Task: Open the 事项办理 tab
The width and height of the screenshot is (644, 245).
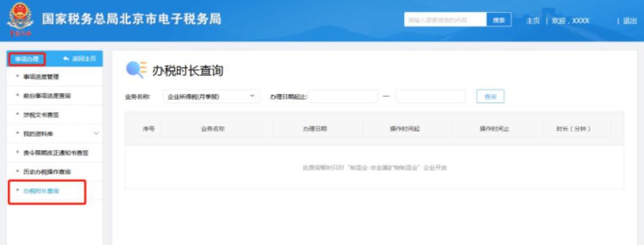Action: (27, 59)
